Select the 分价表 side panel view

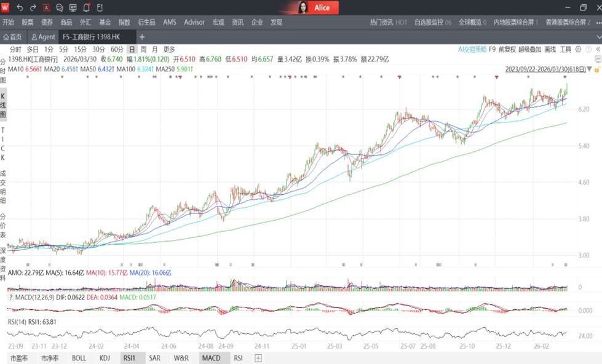(3, 226)
